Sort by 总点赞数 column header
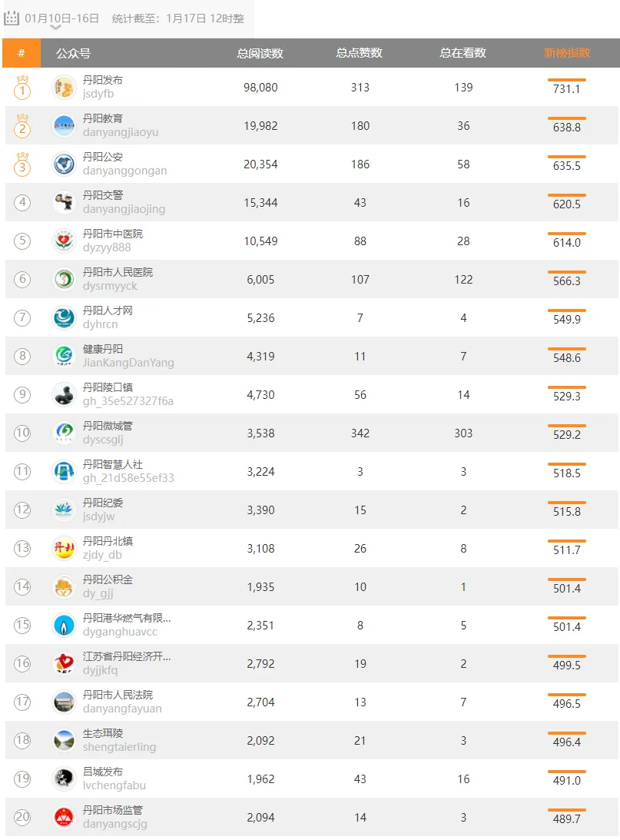The height and width of the screenshot is (840, 620). (x=360, y=53)
